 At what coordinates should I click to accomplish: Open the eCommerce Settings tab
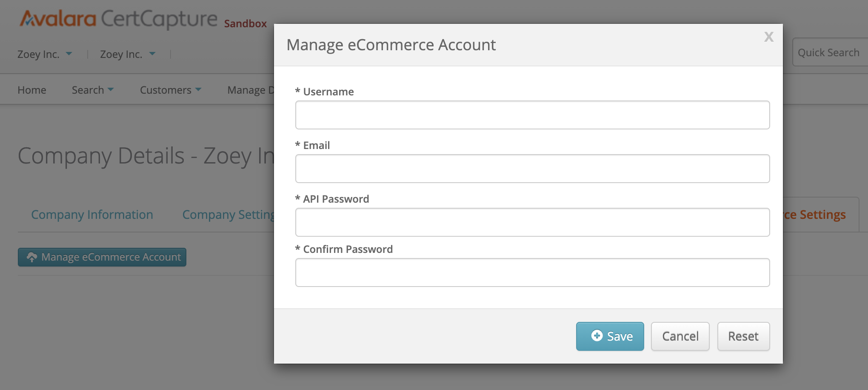(x=815, y=215)
